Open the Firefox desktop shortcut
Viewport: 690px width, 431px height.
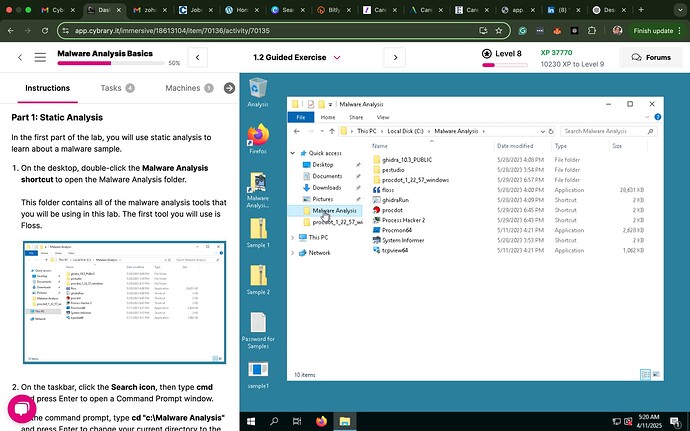258,134
